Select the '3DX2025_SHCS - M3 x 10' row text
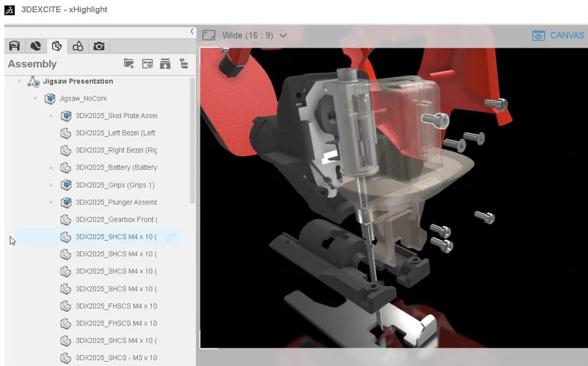Screen dimensions: 588x366 116,358
